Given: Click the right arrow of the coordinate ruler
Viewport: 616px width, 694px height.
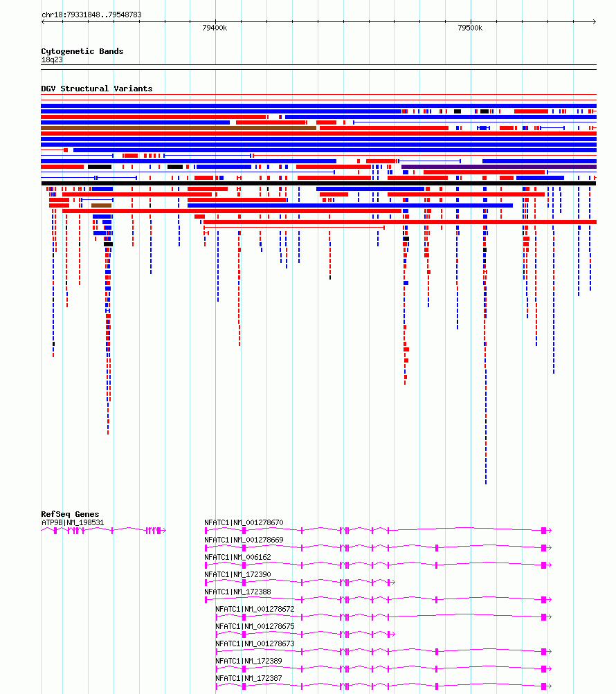Looking at the screenshot, I should click(x=595, y=21).
